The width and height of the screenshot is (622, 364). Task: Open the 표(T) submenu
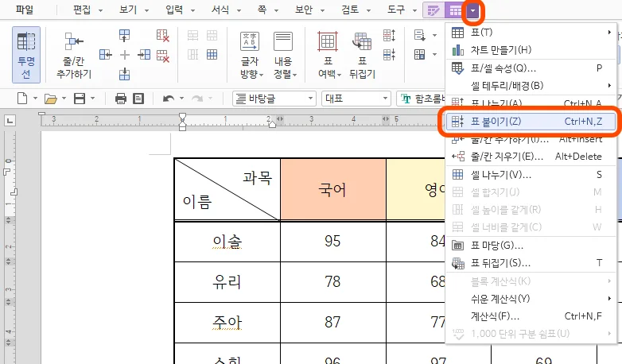click(x=531, y=32)
